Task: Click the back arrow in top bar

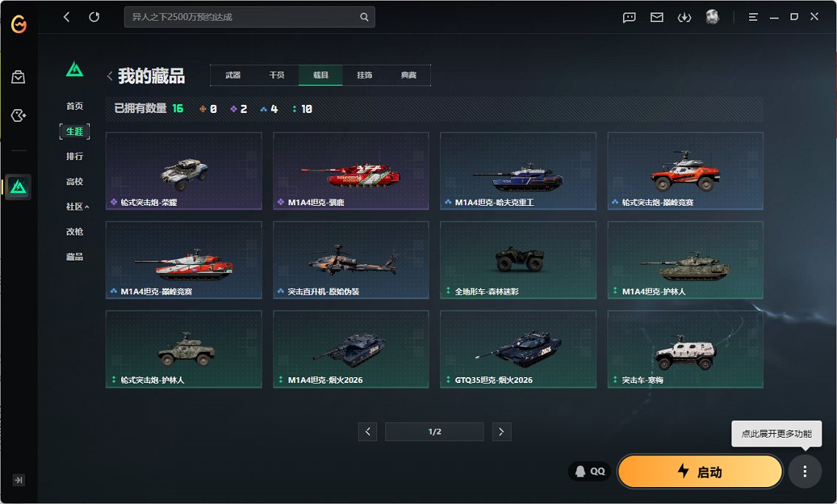Action: (67, 17)
